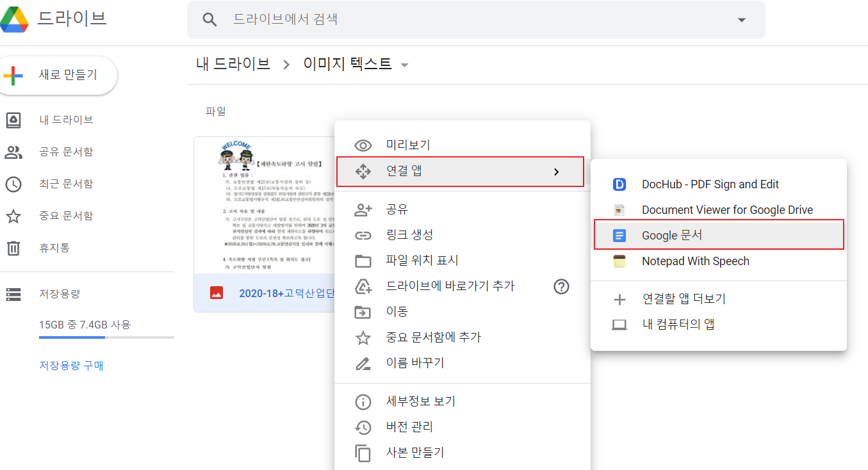Choose 내 컴퓨터의 앱 option

click(719, 325)
